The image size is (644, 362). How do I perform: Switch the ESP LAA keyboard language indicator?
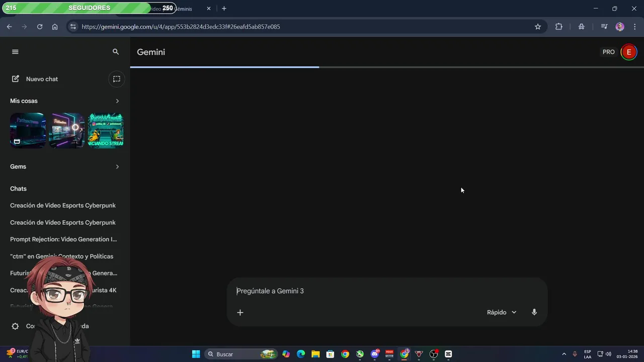(x=588, y=354)
